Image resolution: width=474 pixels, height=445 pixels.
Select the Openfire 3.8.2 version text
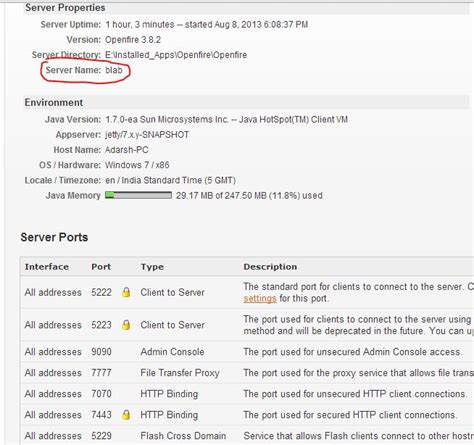pos(133,40)
